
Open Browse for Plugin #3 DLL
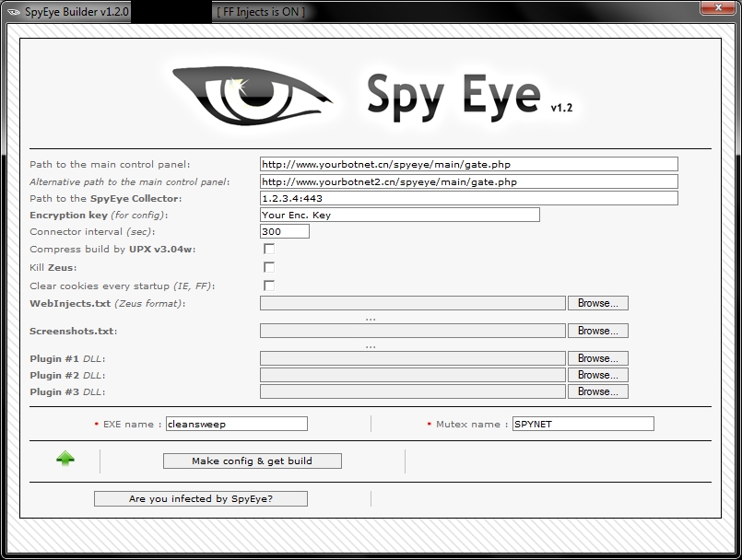click(x=597, y=391)
